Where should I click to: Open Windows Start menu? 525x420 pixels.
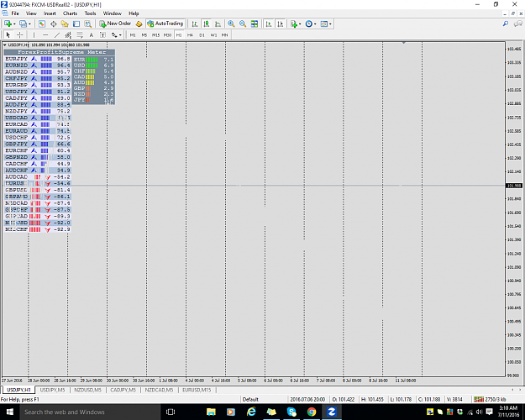pyautogui.click(x=9, y=412)
